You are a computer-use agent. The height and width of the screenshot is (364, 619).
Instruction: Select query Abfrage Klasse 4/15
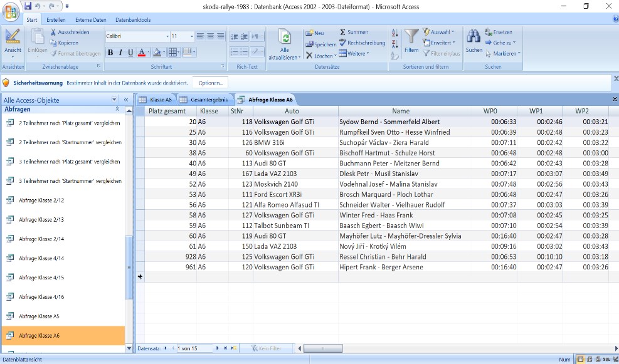coord(63,278)
